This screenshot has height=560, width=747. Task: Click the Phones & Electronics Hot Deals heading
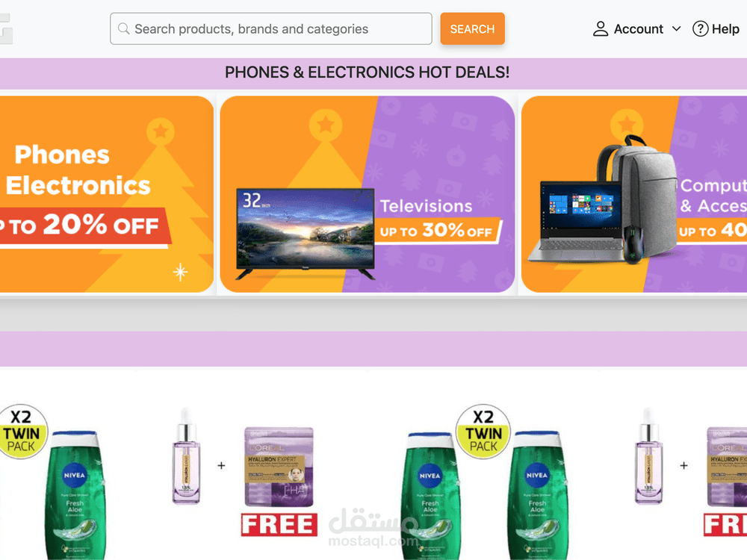point(368,72)
